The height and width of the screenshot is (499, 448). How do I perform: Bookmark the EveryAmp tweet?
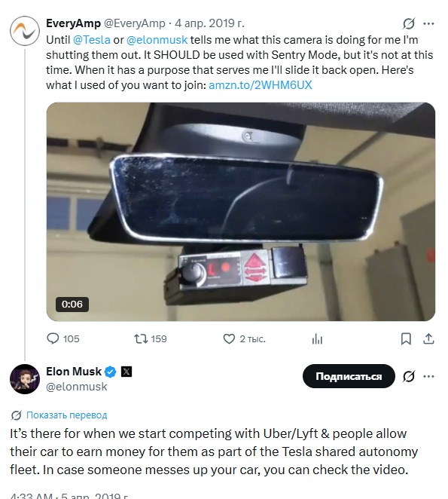pos(406,338)
